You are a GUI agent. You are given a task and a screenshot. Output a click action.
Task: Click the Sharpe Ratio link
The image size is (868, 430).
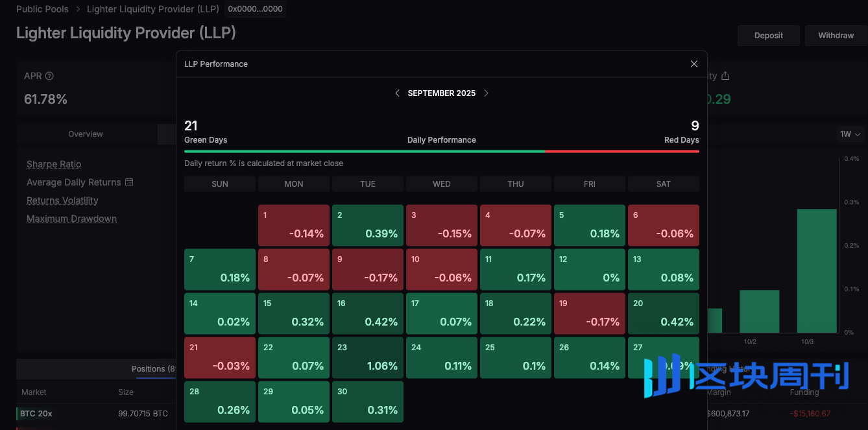[x=54, y=164]
